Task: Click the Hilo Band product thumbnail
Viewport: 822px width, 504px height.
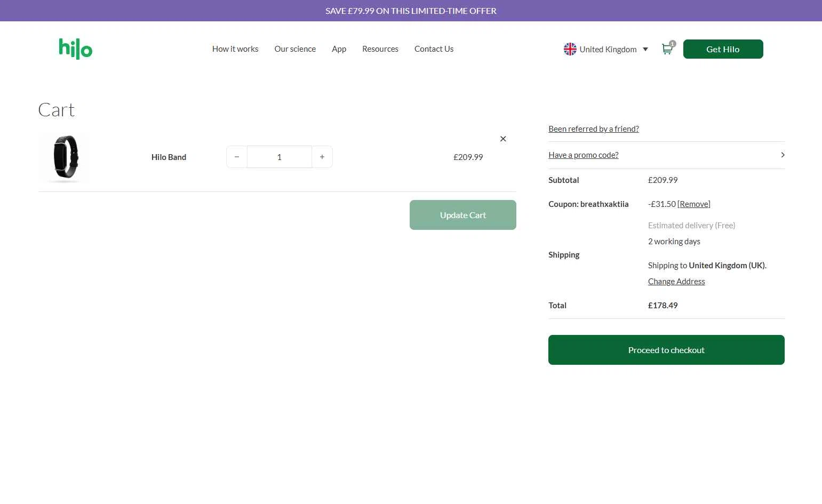Action: click(65, 157)
